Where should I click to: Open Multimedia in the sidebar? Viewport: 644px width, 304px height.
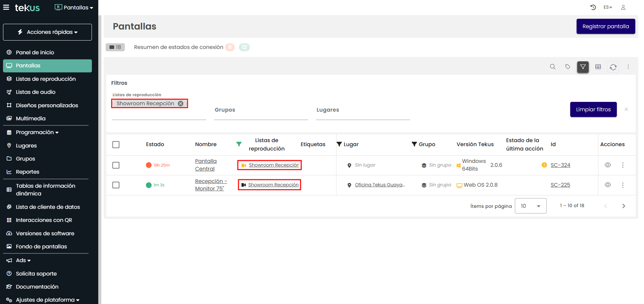(x=31, y=119)
